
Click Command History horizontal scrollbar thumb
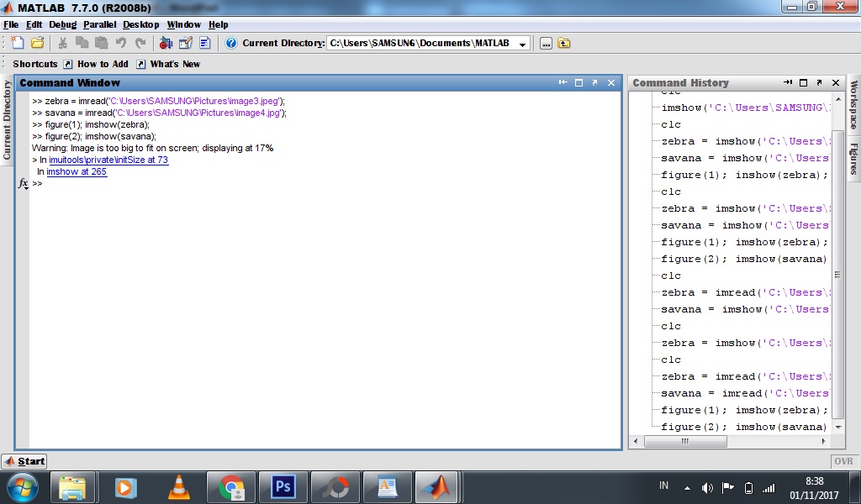[685, 441]
